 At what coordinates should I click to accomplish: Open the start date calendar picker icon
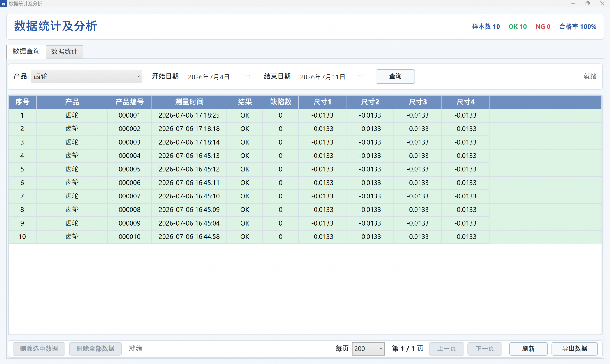click(248, 77)
